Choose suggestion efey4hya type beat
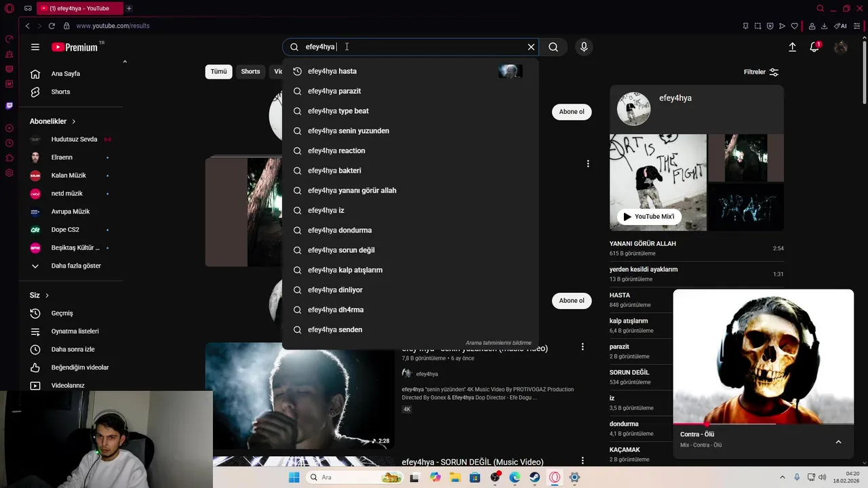 pyautogui.click(x=410, y=110)
